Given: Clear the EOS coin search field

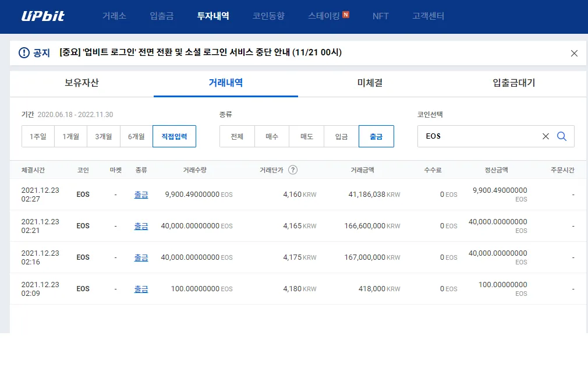Looking at the screenshot, I should click(546, 136).
